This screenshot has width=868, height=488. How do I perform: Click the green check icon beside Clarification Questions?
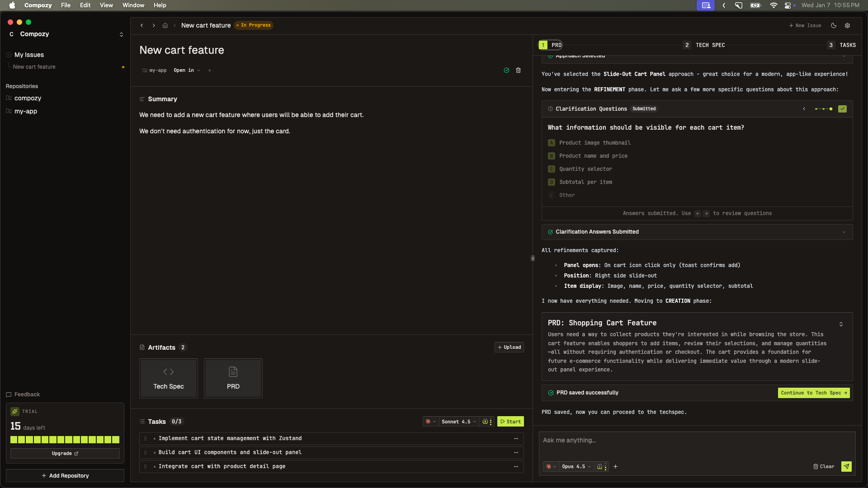pyautogui.click(x=842, y=109)
